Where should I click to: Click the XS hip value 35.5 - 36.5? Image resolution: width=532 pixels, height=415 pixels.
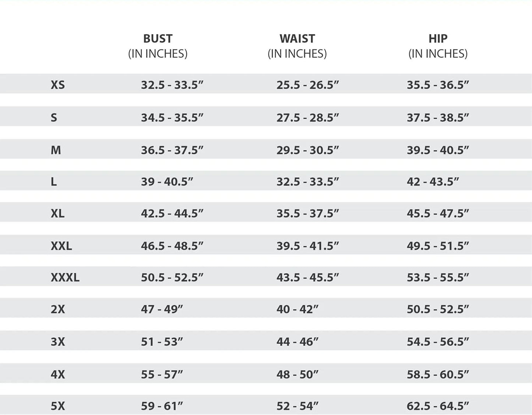click(438, 85)
